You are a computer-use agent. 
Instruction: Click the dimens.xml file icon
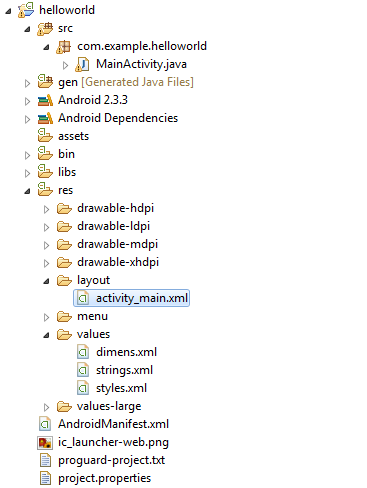83,352
